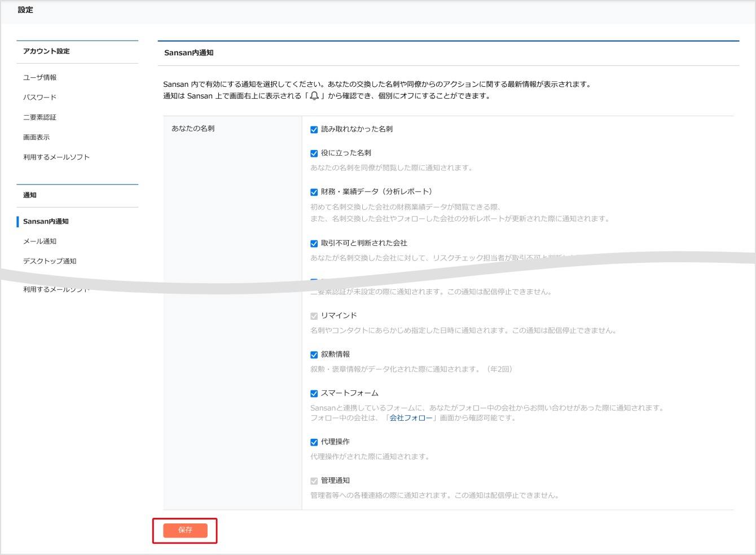
Task: Uncheck the 役に立った名刺 notification
Action: (x=314, y=153)
